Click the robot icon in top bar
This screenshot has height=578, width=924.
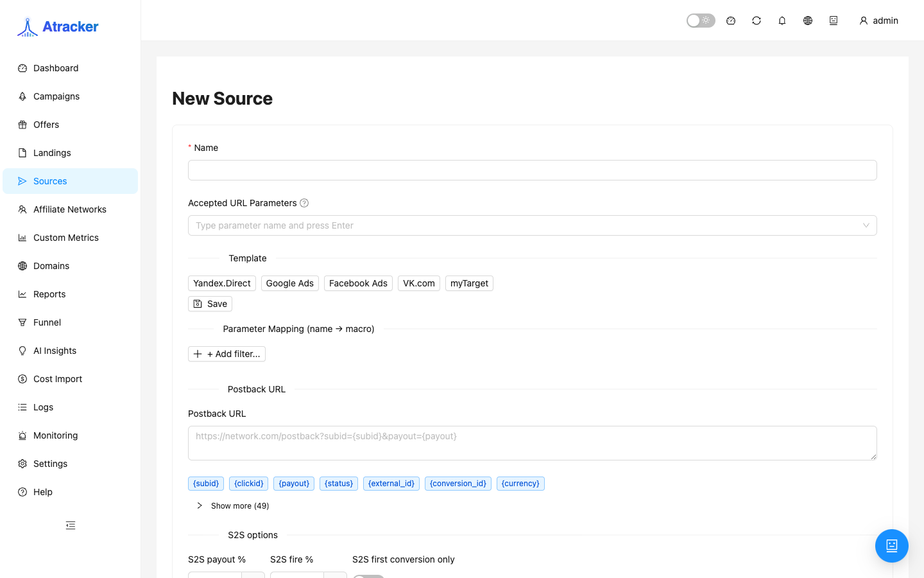[834, 21]
